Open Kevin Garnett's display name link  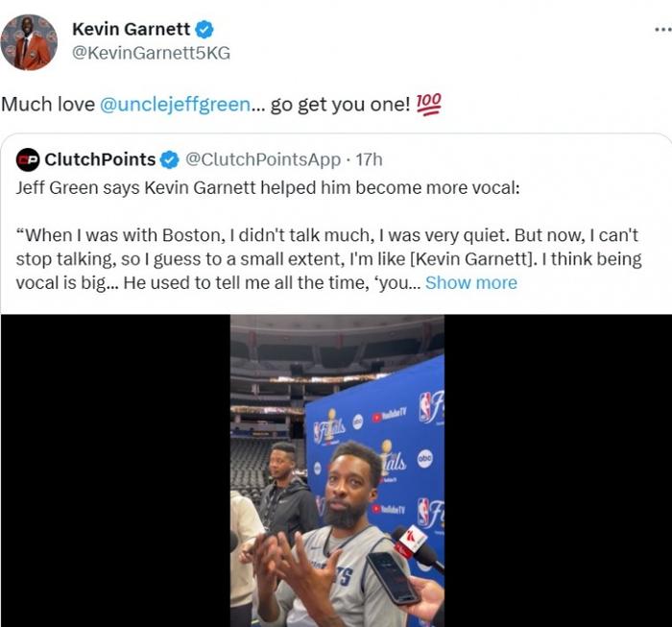pyautogui.click(x=132, y=30)
